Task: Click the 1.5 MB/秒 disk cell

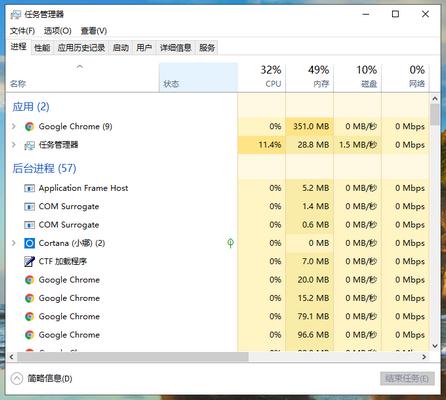Action: click(357, 145)
